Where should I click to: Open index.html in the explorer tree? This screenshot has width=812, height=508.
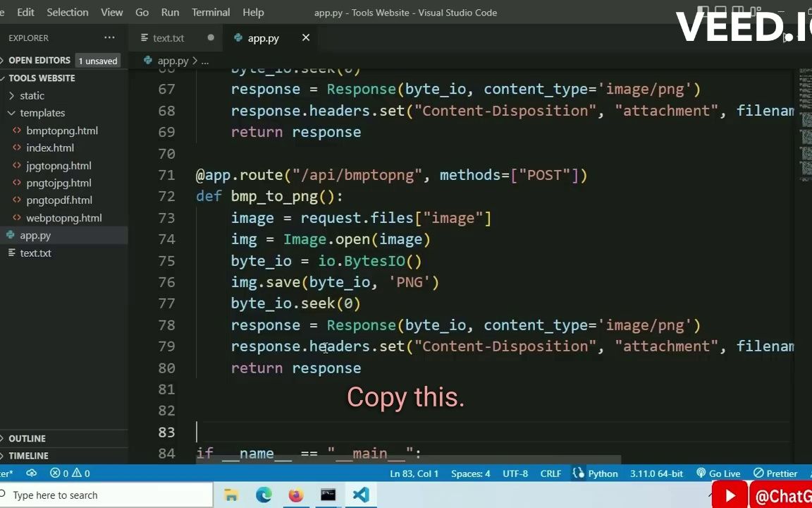(x=49, y=148)
